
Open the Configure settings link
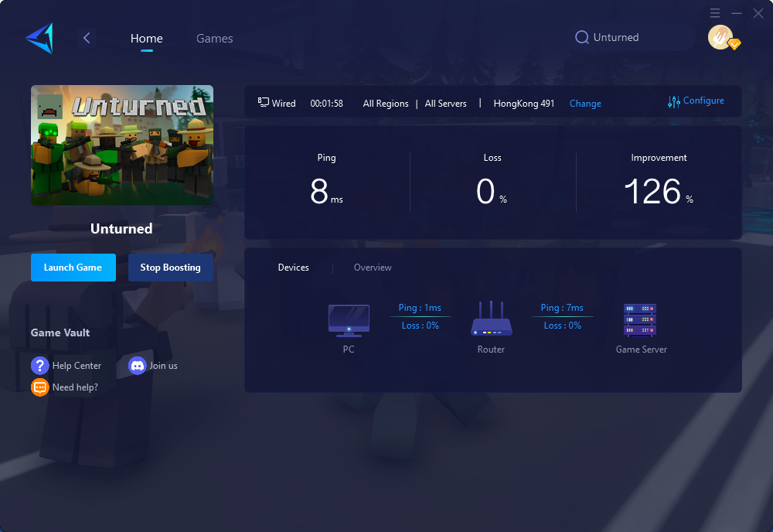coord(703,101)
